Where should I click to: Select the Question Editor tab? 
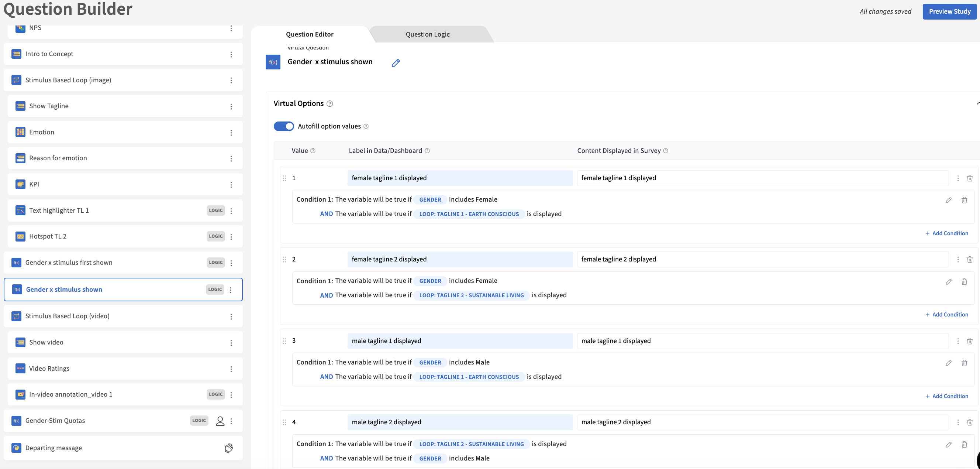click(x=309, y=34)
